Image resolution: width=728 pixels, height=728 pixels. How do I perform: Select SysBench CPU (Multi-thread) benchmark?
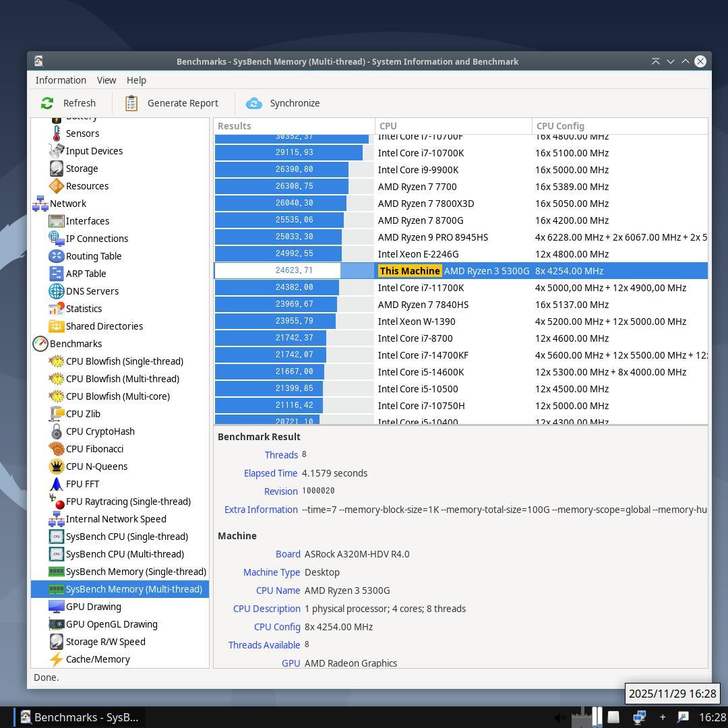click(x=125, y=554)
